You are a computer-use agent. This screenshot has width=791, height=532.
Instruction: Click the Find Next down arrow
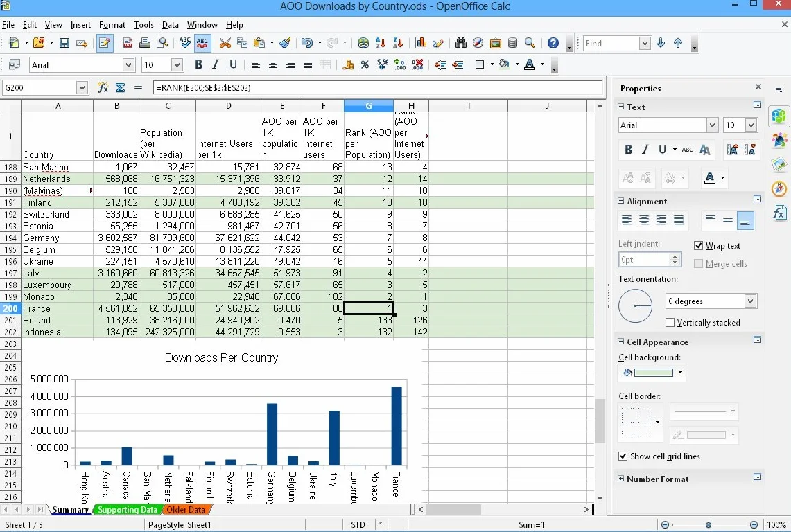coord(661,44)
